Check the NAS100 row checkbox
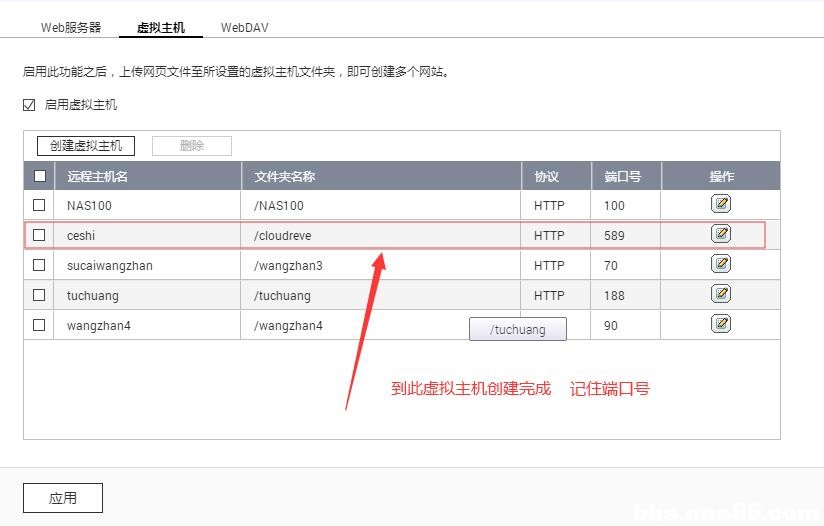Screen dimensions: 824x526 coord(40,205)
